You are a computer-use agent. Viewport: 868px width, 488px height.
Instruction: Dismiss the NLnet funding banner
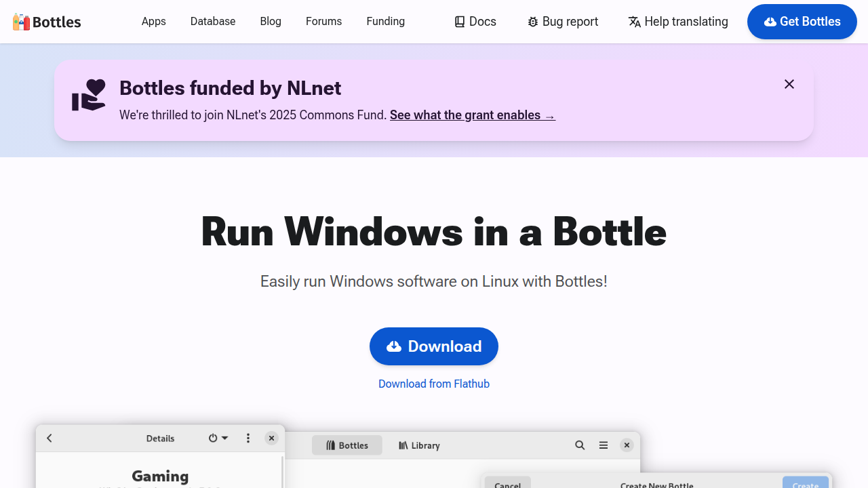(789, 84)
